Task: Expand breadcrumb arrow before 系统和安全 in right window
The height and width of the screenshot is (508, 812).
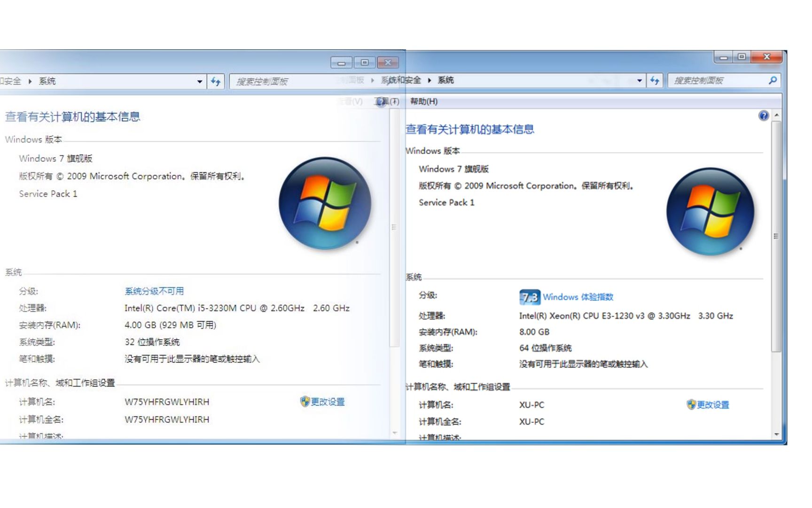Action: [373, 80]
